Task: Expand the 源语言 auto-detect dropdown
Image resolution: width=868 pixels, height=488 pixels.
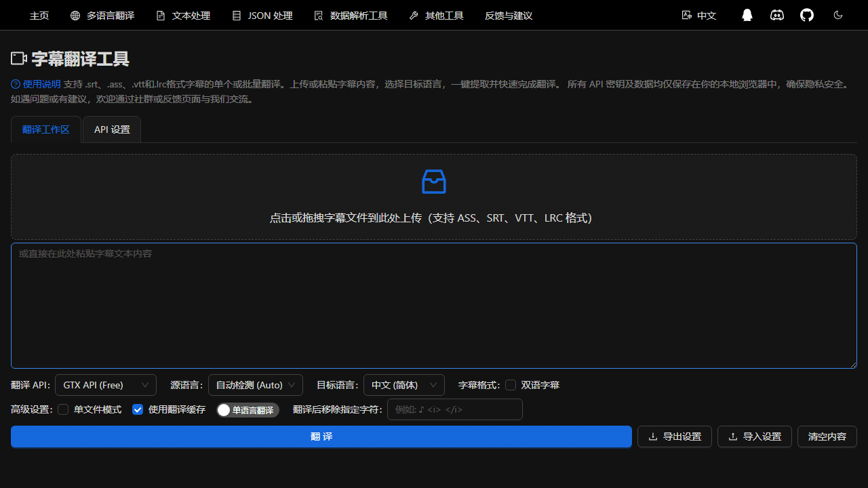Action: (x=255, y=385)
